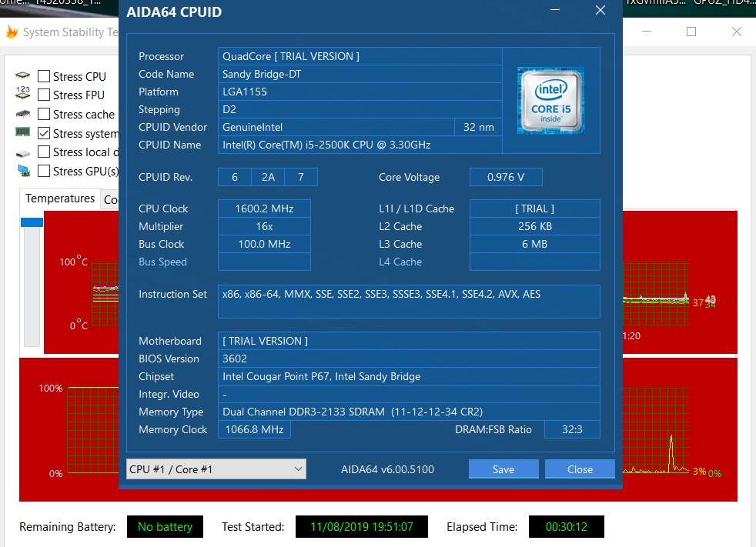Click the L1I / L1D Cache TRIAL field
Image resolution: width=756 pixels, height=547 pixels.
coord(535,208)
